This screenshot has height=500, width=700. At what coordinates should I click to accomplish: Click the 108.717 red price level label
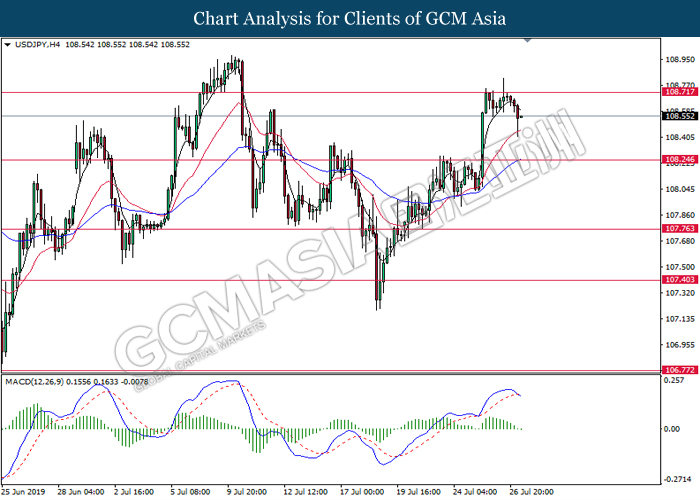pyautogui.click(x=680, y=92)
